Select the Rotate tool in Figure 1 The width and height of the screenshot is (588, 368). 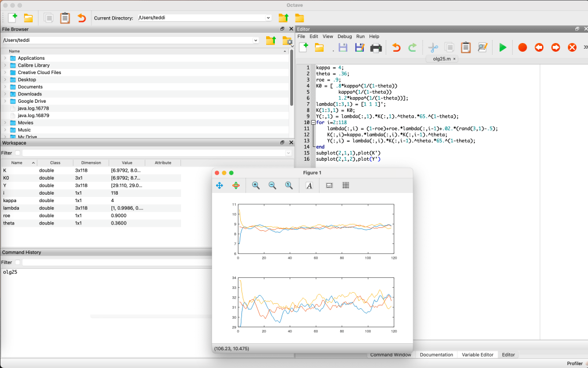pos(236,185)
